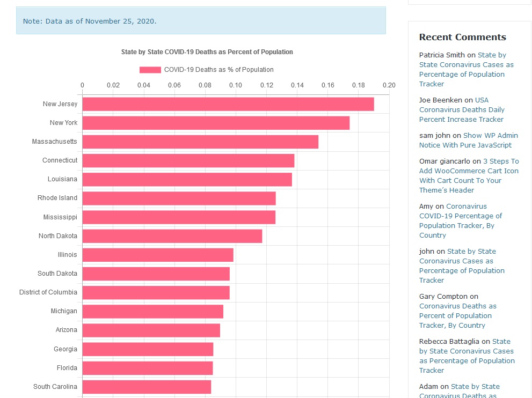Click the 0.10 tick label on the axis
The height and width of the screenshot is (398, 532).
coord(236,85)
